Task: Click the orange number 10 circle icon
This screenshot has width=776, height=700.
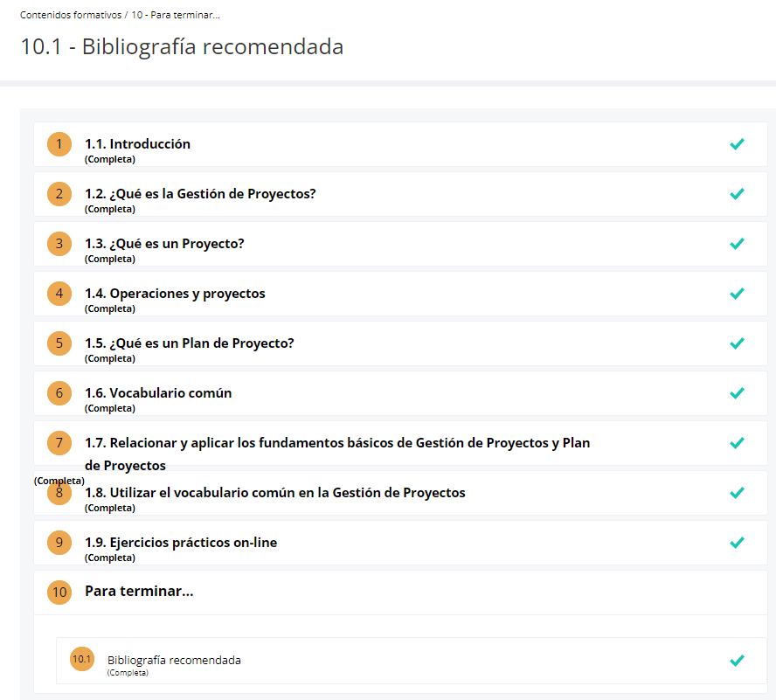Action: pos(59,593)
